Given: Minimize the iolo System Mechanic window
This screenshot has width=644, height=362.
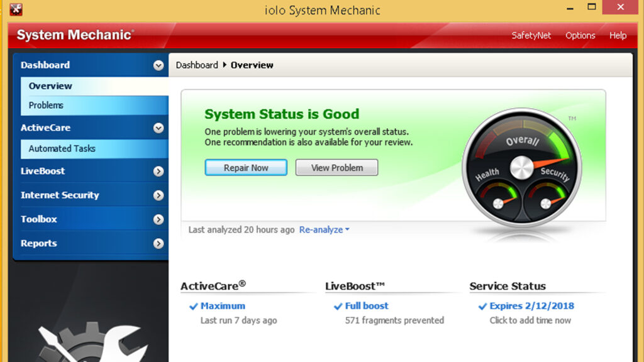Looking at the screenshot, I should coord(570,8).
